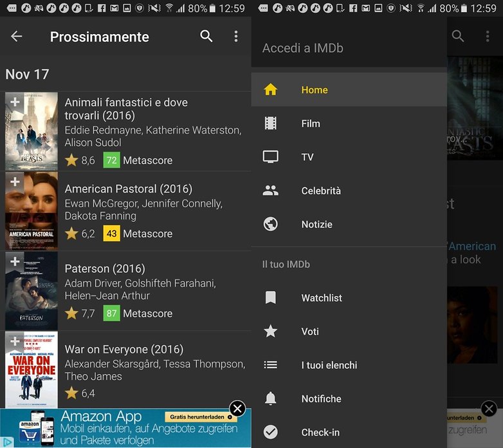
Task: Click the 87 Metascore badge
Action: (111, 313)
